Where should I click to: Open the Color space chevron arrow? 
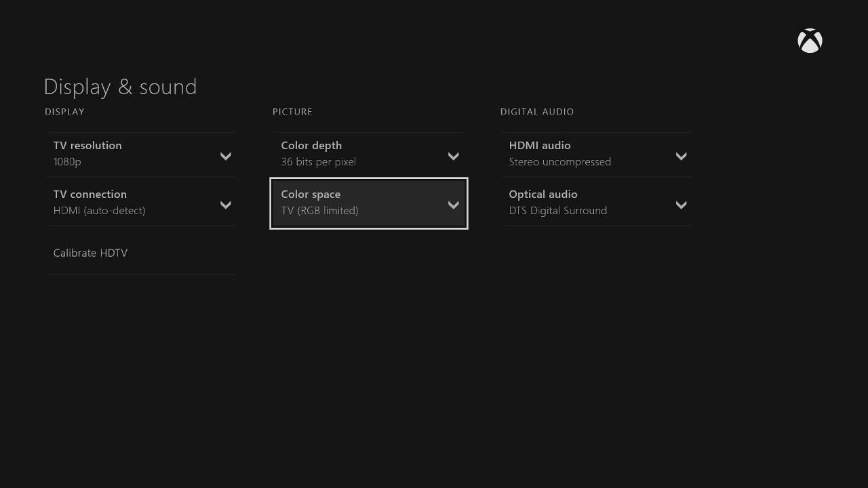pos(454,205)
